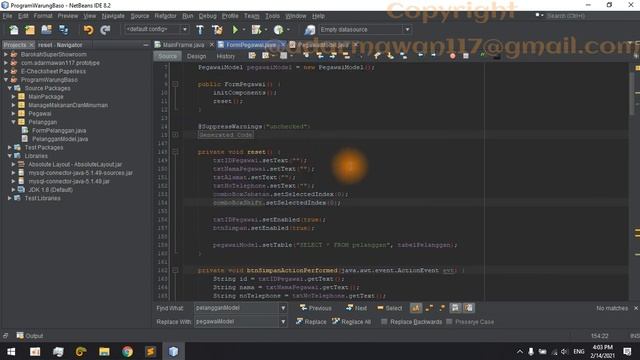Open the default config dropdown
640x360 pixels.
184,29
